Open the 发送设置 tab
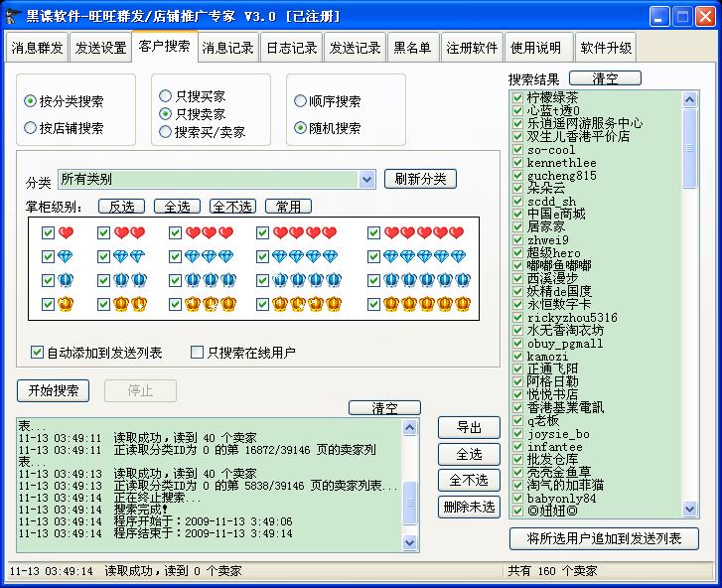Screen dimensions: 722x588 [100, 48]
